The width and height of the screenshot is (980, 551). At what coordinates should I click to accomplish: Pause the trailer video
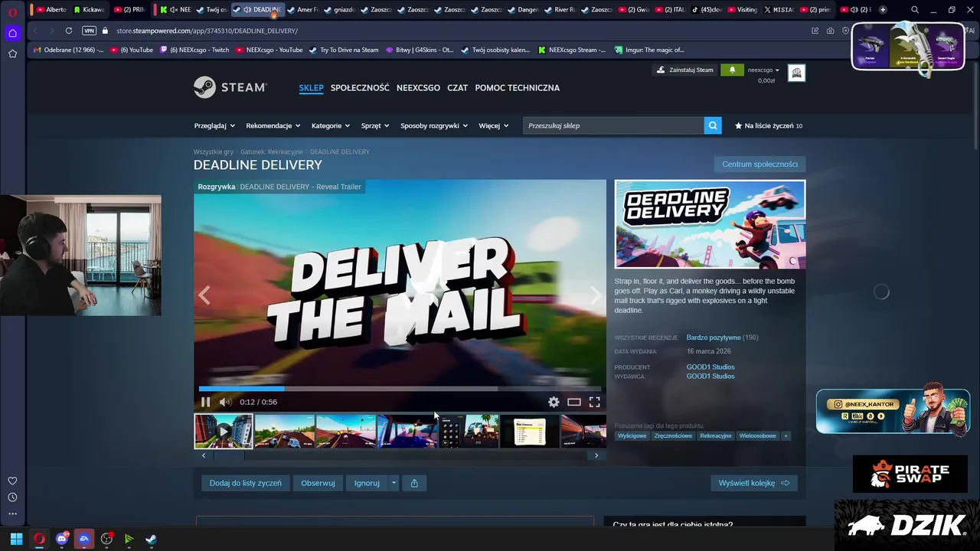coord(205,402)
